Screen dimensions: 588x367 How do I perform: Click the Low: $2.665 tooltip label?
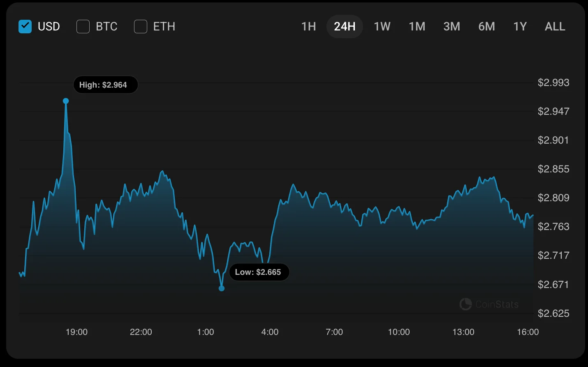click(x=259, y=272)
